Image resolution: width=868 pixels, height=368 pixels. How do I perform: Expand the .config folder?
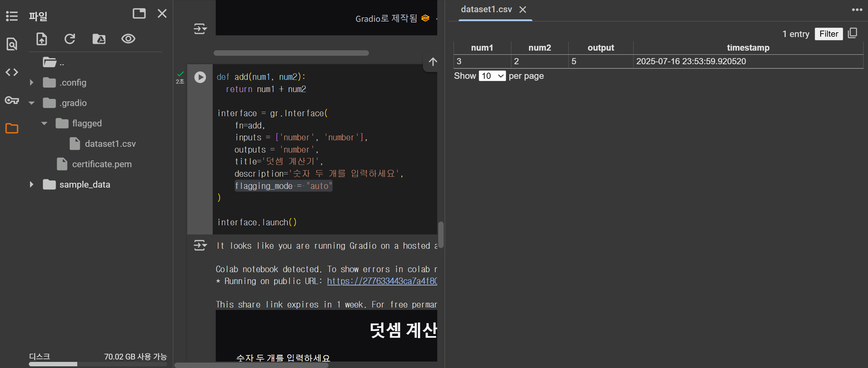coord(32,83)
